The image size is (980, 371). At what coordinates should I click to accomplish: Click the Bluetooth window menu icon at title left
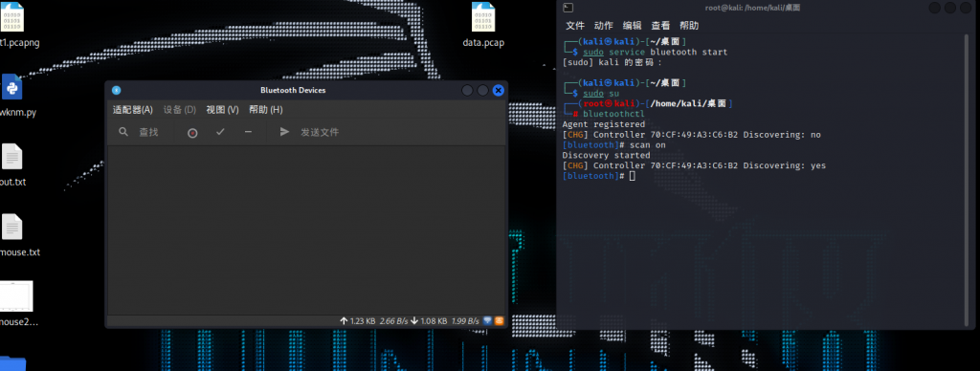coord(116,90)
